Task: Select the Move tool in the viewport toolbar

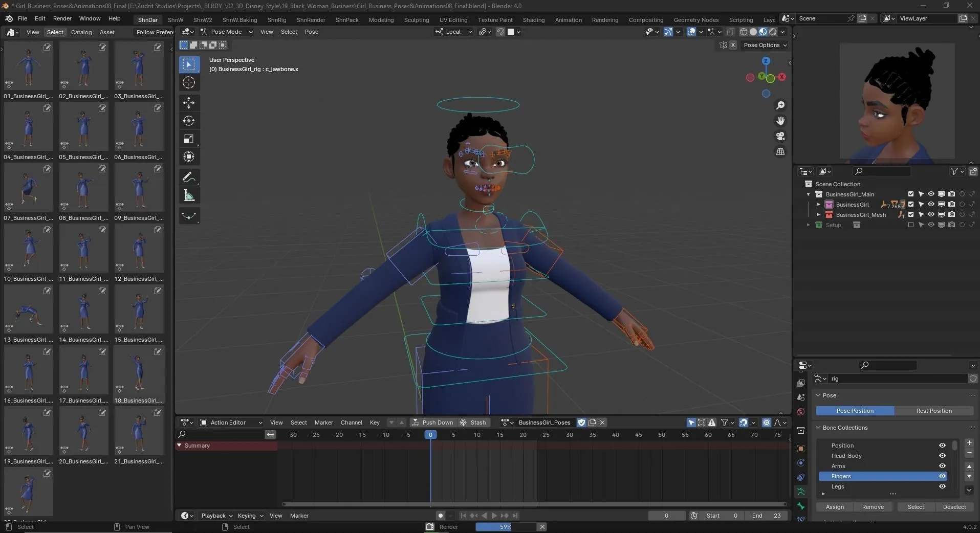Action: 188,103
